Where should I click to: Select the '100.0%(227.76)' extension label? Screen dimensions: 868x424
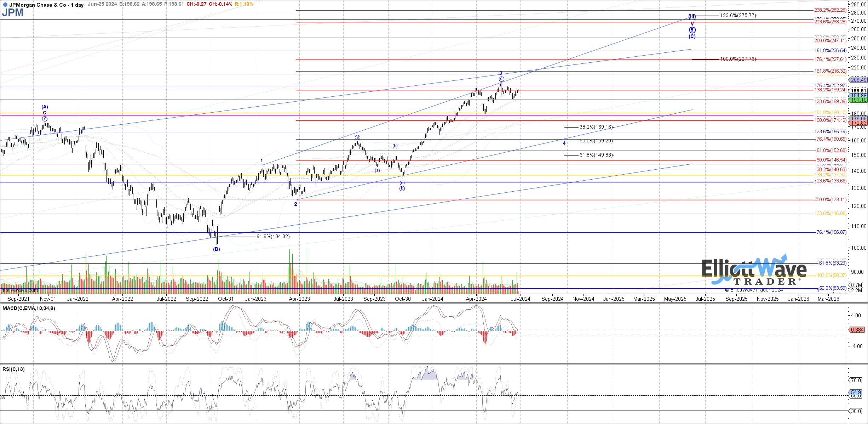tap(738, 59)
